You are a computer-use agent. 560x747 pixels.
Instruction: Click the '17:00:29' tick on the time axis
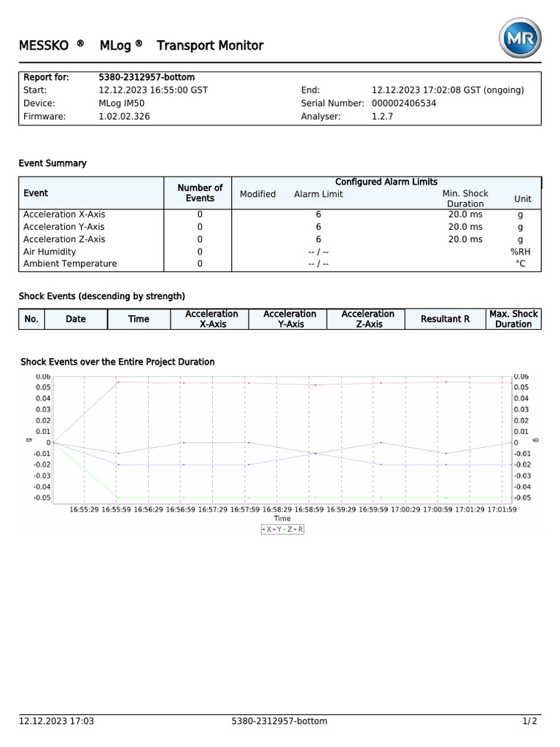405,510
